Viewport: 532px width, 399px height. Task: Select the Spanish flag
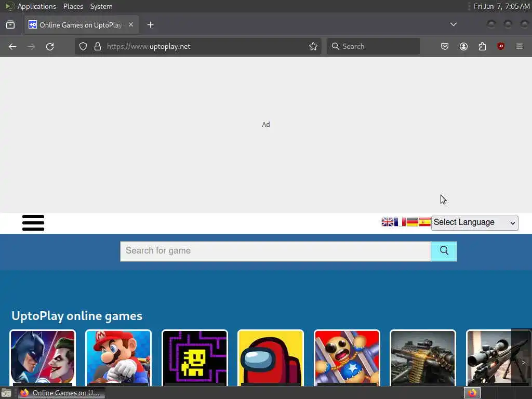[425, 222]
